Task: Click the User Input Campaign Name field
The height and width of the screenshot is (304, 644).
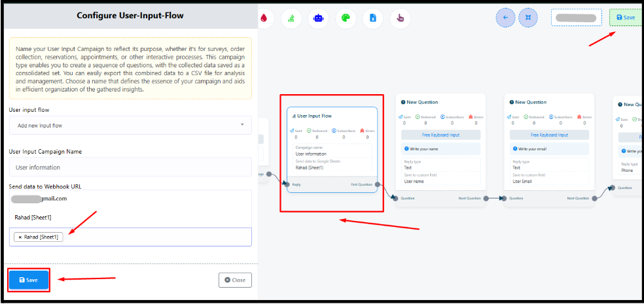Action: pyautogui.click(x=130, y=167)
